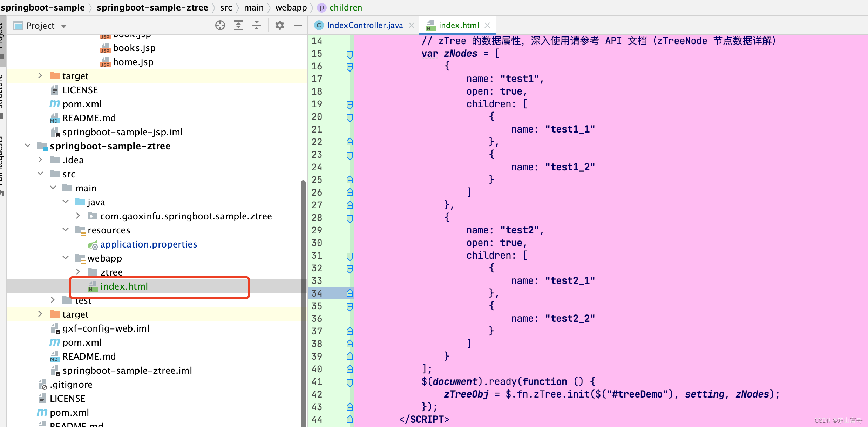
Task: Expand the ztree folder
Action: [78, 272]
